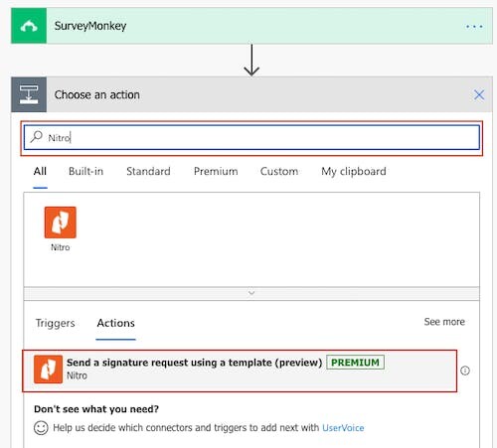
Task: Open the My clipboard tab
Action: 354,172
